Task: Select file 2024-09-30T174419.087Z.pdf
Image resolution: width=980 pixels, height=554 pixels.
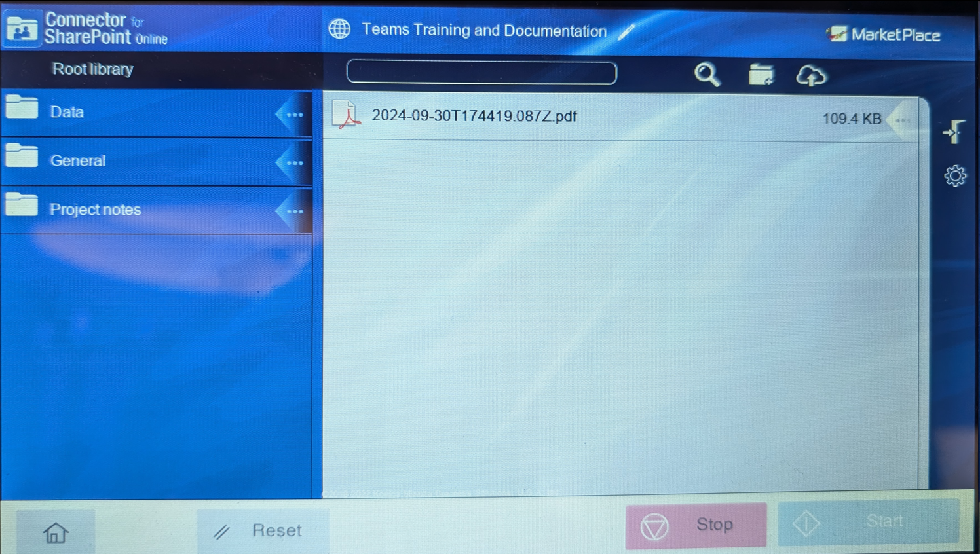Action: pyautogui.click(x=621, y=118)
